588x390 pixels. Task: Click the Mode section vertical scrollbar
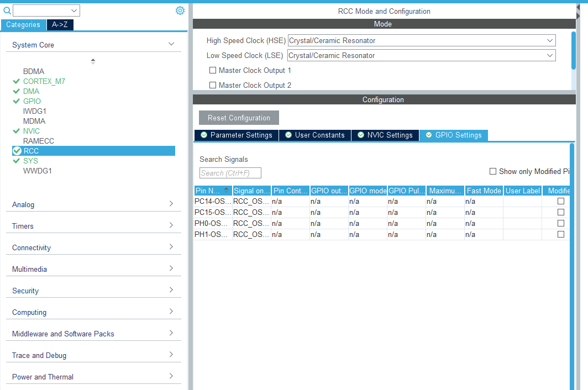[x=574, y=51]
